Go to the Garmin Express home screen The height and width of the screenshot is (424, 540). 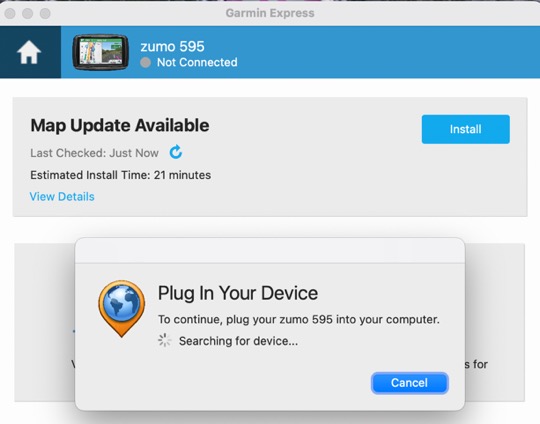29,52
